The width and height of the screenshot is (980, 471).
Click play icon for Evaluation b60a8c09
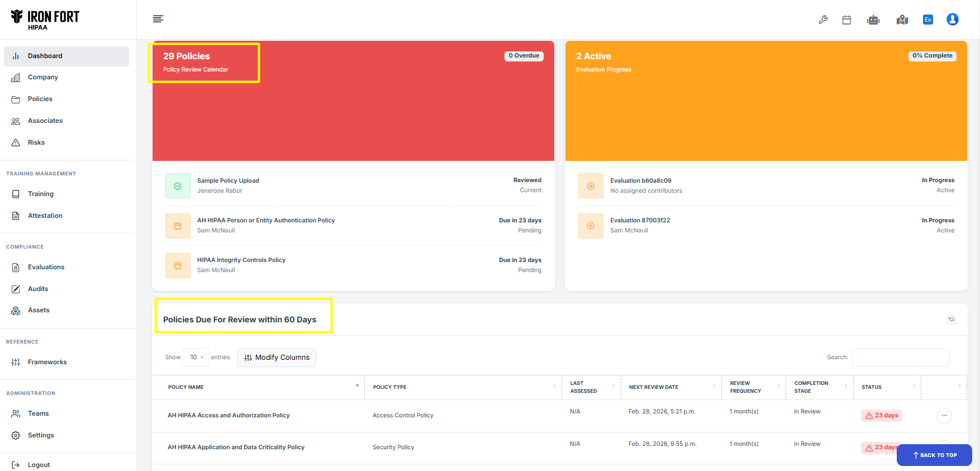591,186
